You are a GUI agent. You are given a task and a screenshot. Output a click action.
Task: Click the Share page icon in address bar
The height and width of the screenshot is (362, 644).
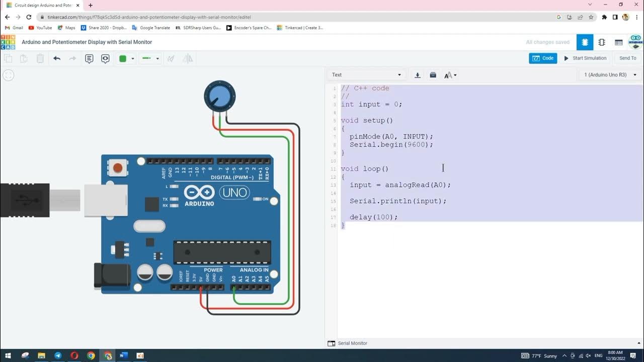click(x=580, y=17)
